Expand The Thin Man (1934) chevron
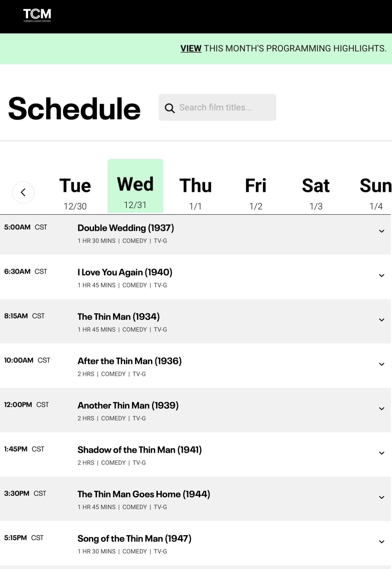This screenshot has height=569, width=392. tap(381, 320)
